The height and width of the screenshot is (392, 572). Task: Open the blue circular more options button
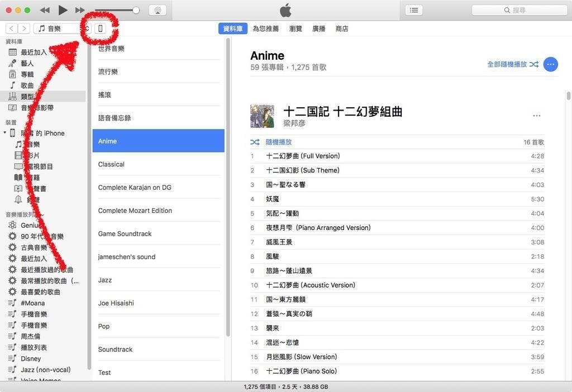[x=550, y=64]
